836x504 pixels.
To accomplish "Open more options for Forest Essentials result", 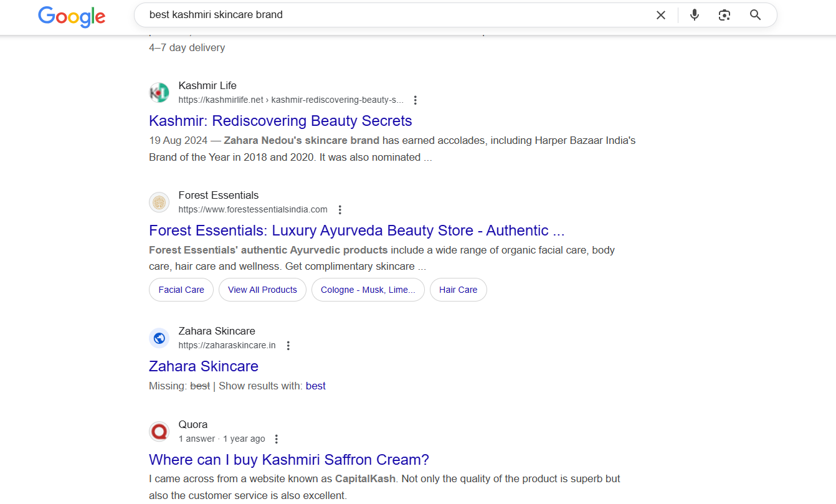I will point(340,210).
